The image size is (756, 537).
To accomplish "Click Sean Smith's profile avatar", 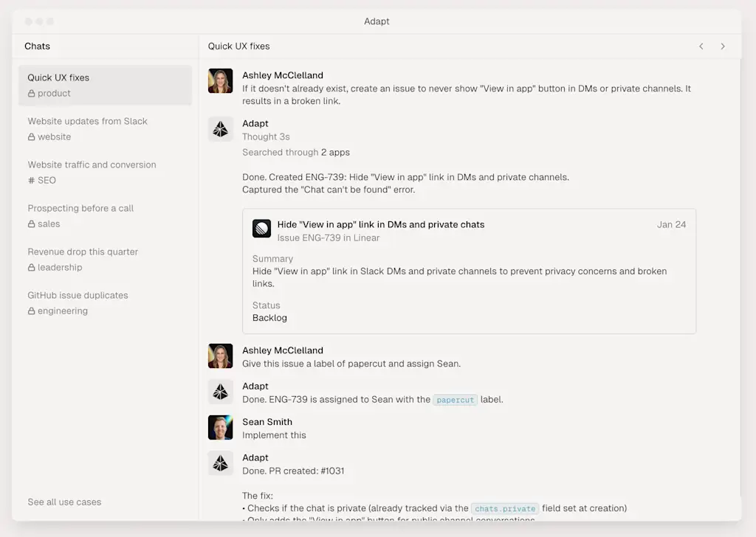I will (220, 428).
